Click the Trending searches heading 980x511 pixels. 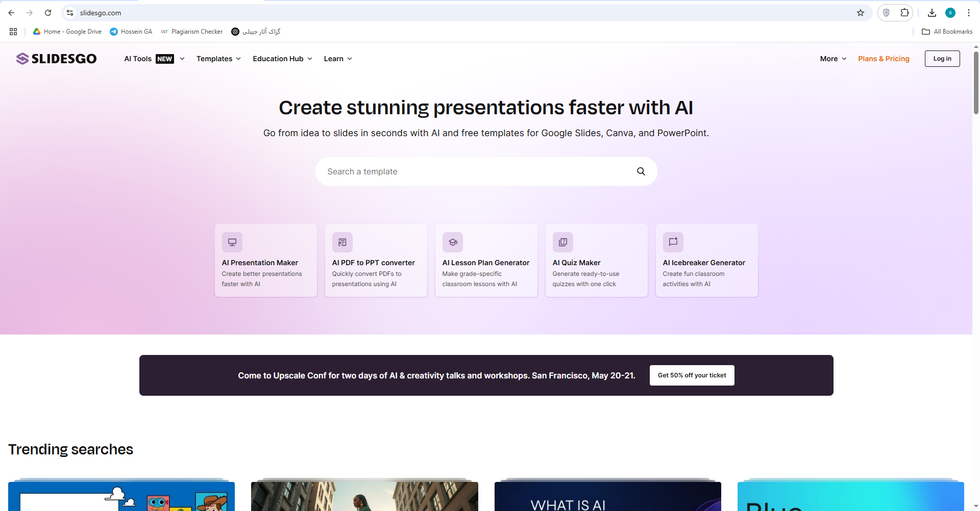pos(71,449)
